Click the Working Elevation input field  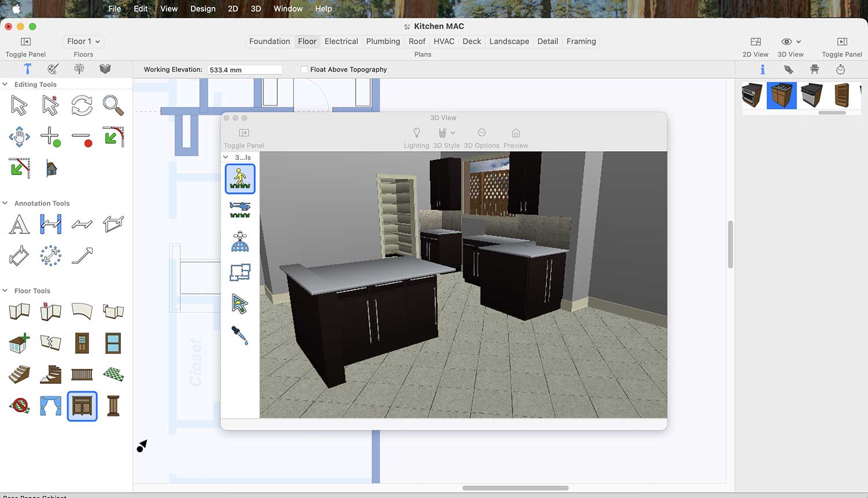tap(245, 69)
